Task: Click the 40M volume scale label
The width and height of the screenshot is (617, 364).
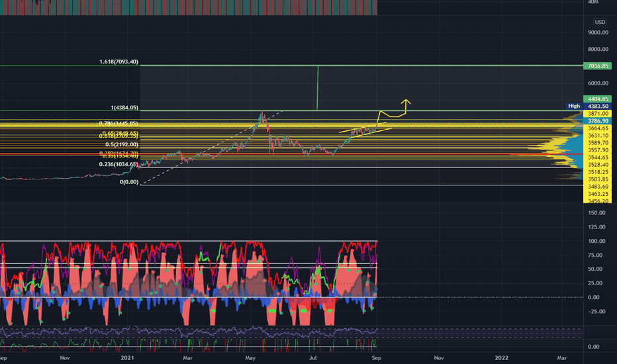Action: point(593,2)
